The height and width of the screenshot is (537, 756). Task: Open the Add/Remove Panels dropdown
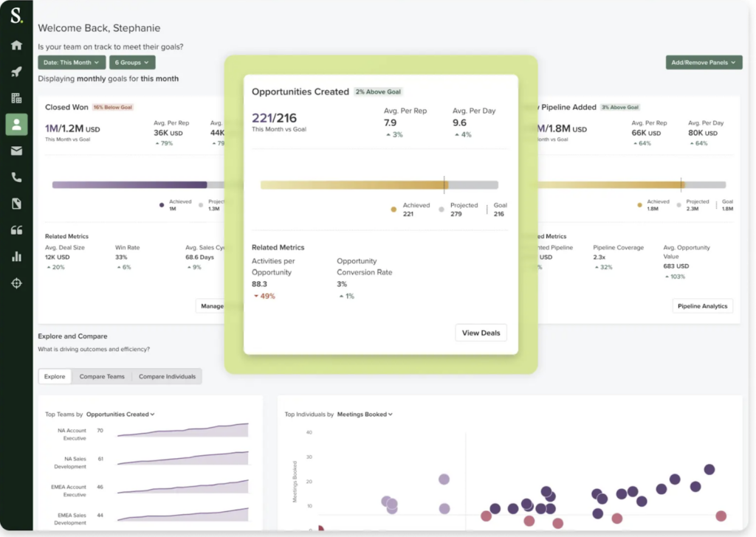(x=704, y=63)
